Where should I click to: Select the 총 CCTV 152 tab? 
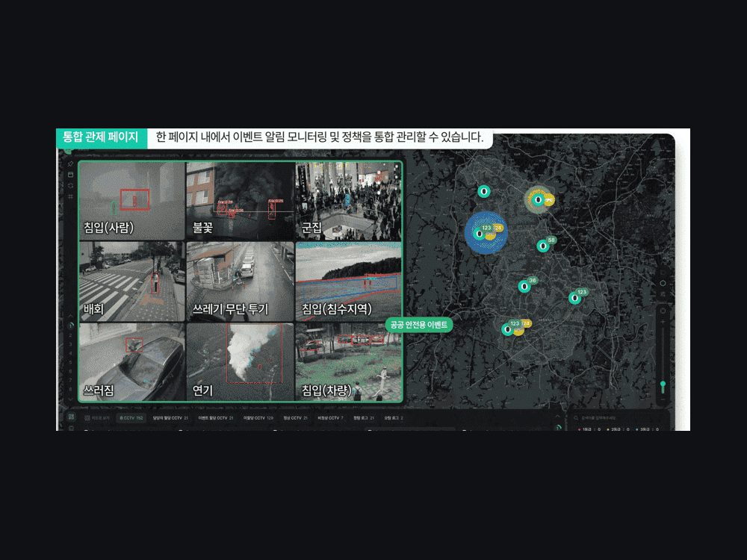(x=131, y=418)
